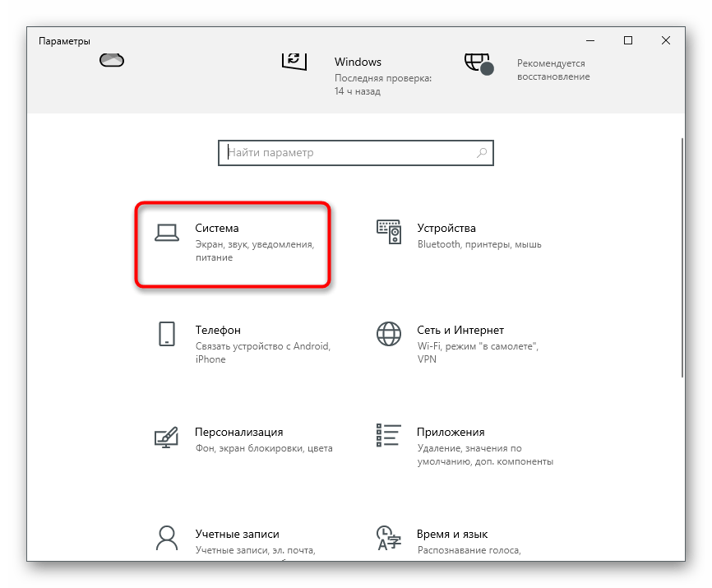
Task: Maximize the Параметры window
Action: [x=628, y=40]
